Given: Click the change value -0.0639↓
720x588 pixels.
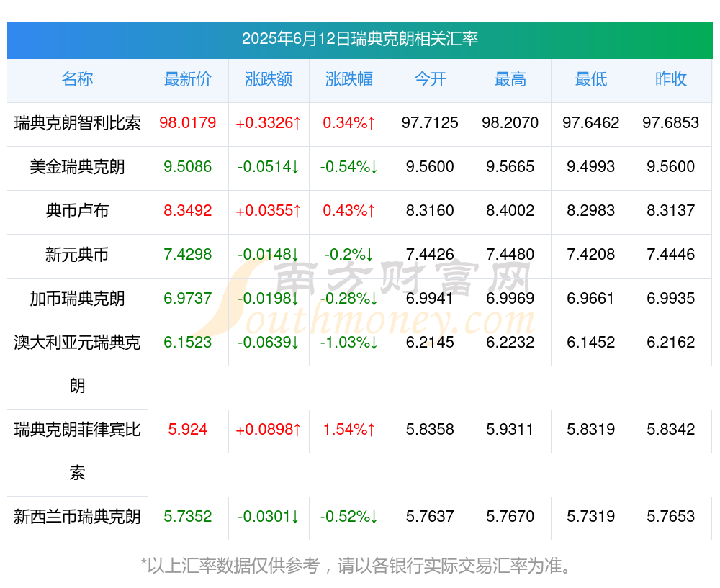Looking at the screenshot, I should 269,343.
